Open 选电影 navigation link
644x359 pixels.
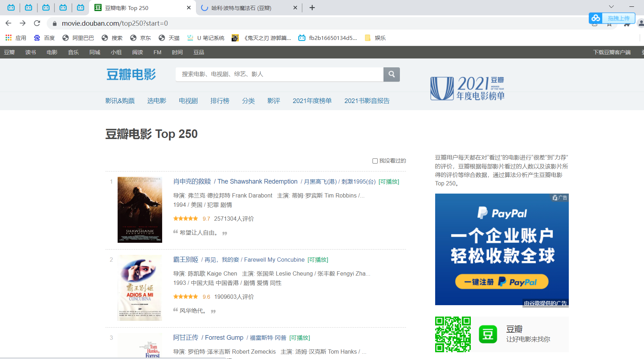coord(157,101)
